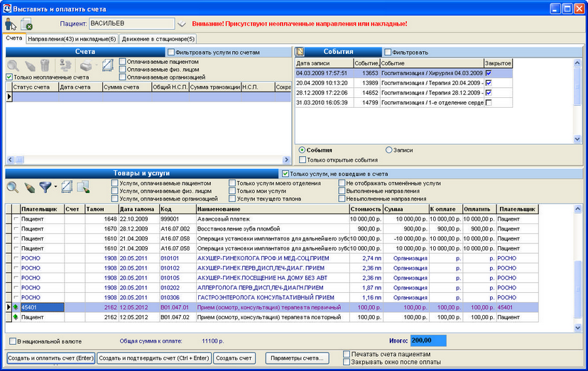This screenshot has height=371, width=588.
Task: Click События list scroll down arrow
Action: tap(577, 139)
